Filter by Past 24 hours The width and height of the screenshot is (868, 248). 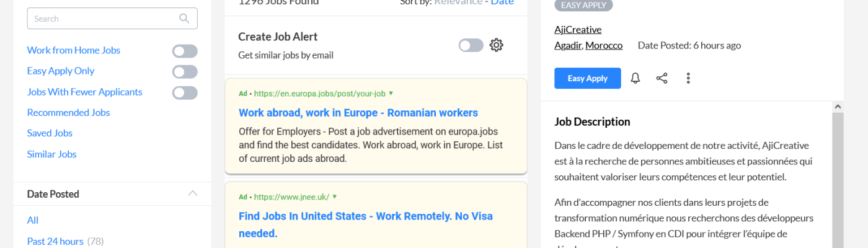click(x=55, y=241)
